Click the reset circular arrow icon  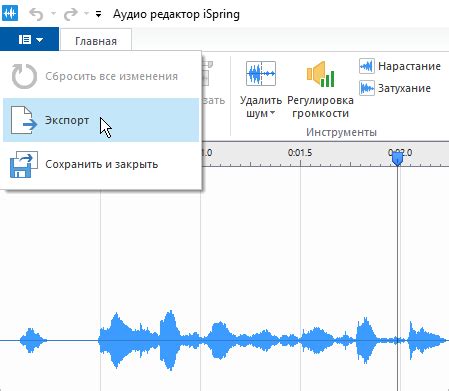24,76
